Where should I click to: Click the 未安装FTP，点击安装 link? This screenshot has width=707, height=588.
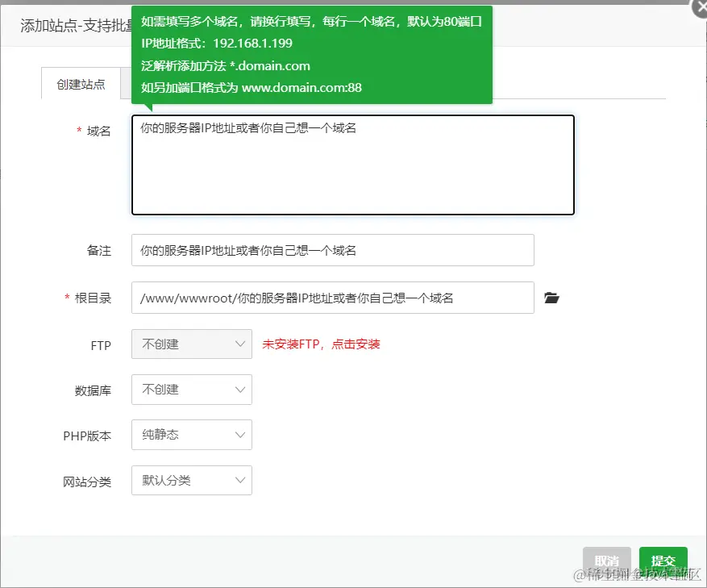pos(321,344)
